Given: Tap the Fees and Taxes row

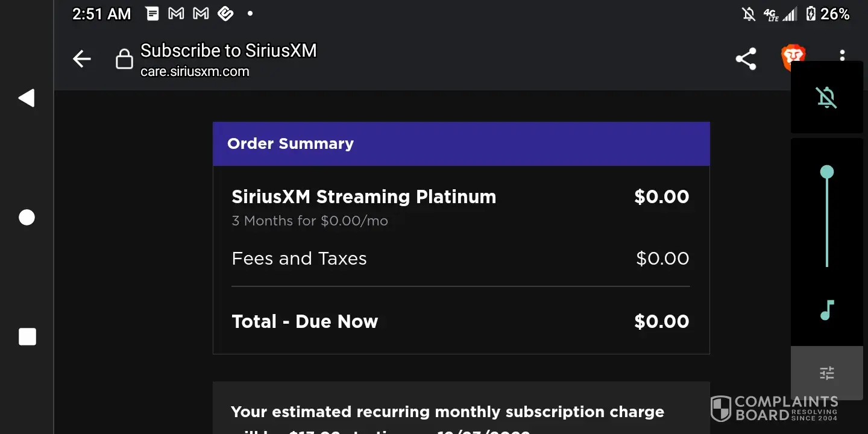Looking at the screenshot, I should click(x=299, y=259).
